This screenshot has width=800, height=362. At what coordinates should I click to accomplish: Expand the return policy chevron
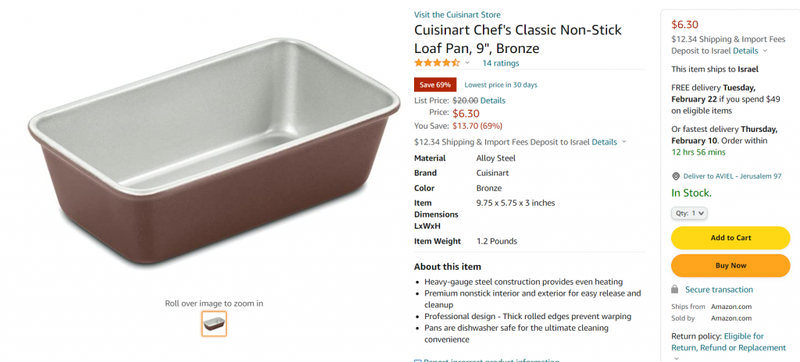tap(676, 358)
